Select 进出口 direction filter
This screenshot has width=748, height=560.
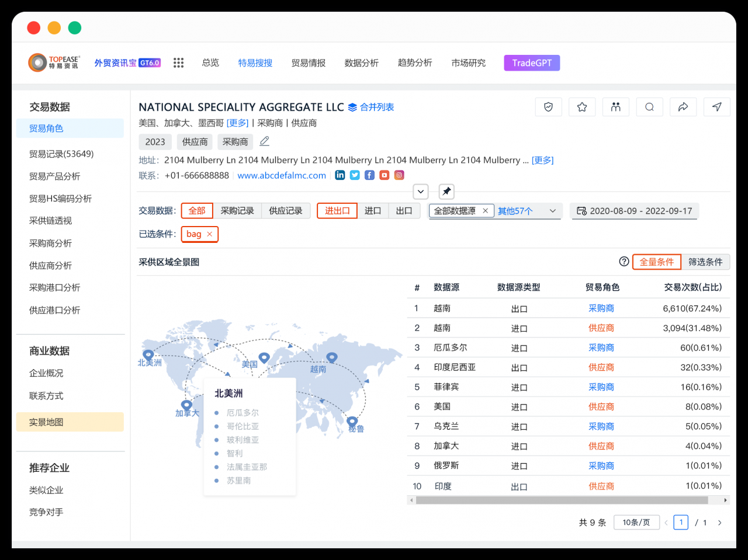point(337,211)
